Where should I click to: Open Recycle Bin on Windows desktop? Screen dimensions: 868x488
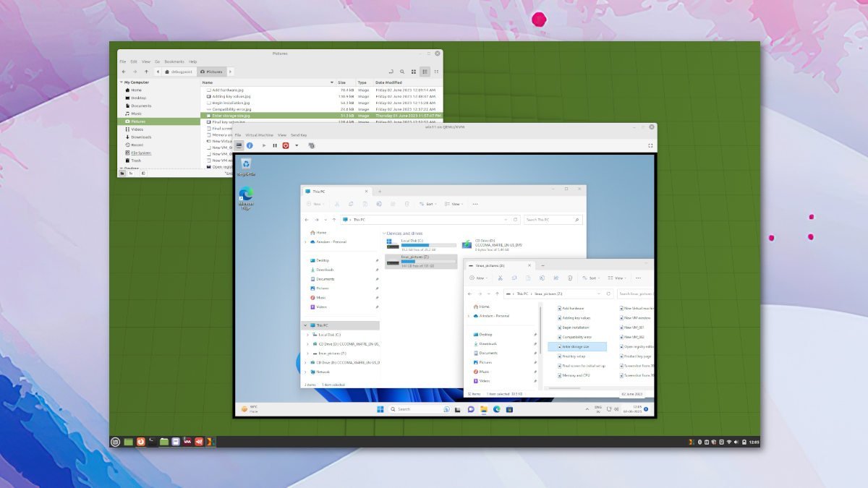click(x=246, y=167)
